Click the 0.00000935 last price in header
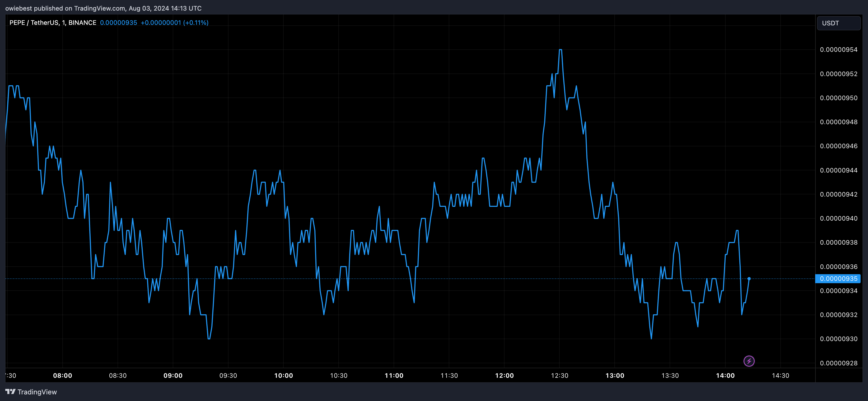 [x=118, y=22]
